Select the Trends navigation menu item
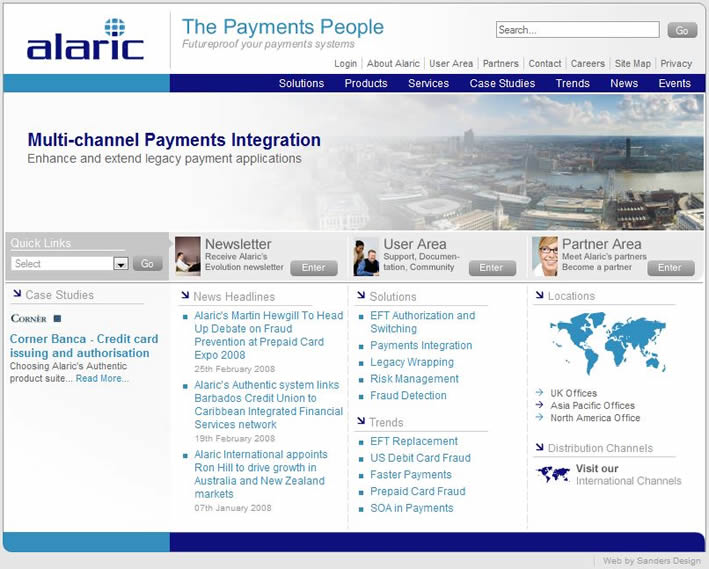Viewport: 709px width, 569px height. coord(572,83)
